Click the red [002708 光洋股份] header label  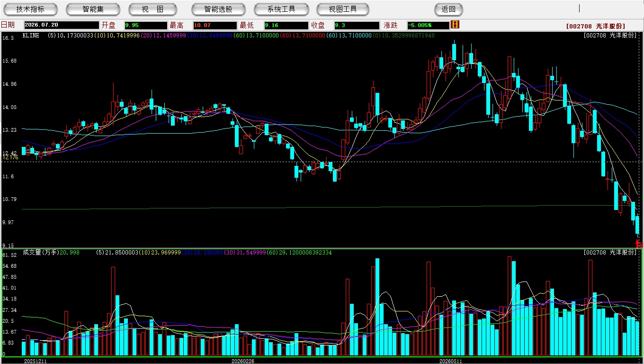595,26
